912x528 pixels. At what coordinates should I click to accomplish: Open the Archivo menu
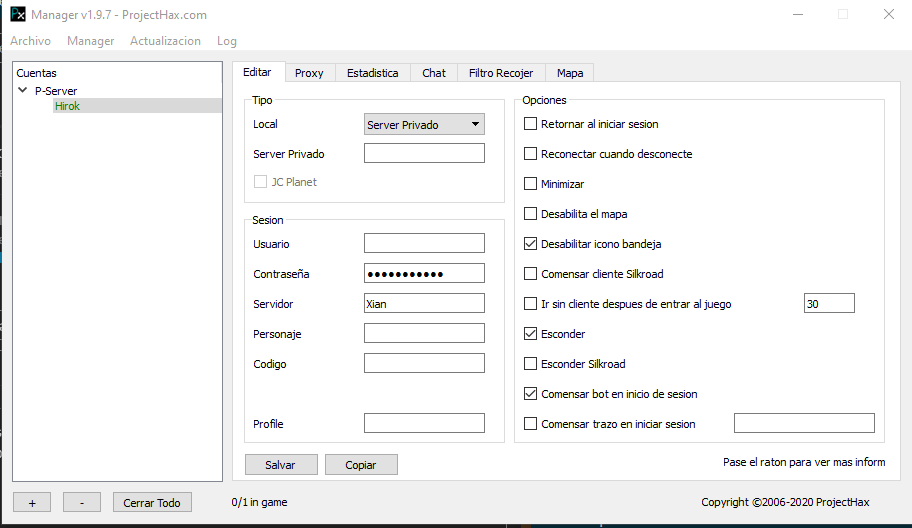point(30,41)
